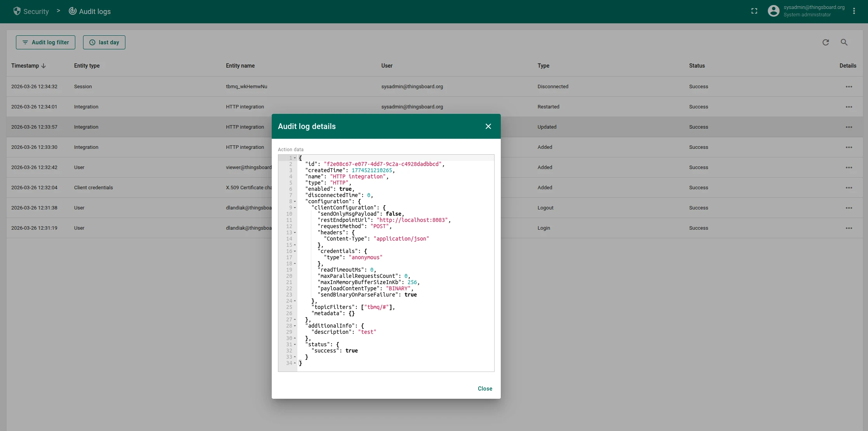The width and height of the screenshot is (868, 431).
Task: Click the Security shield icon in breadcrumb
Action: click(x=17, y=11)
